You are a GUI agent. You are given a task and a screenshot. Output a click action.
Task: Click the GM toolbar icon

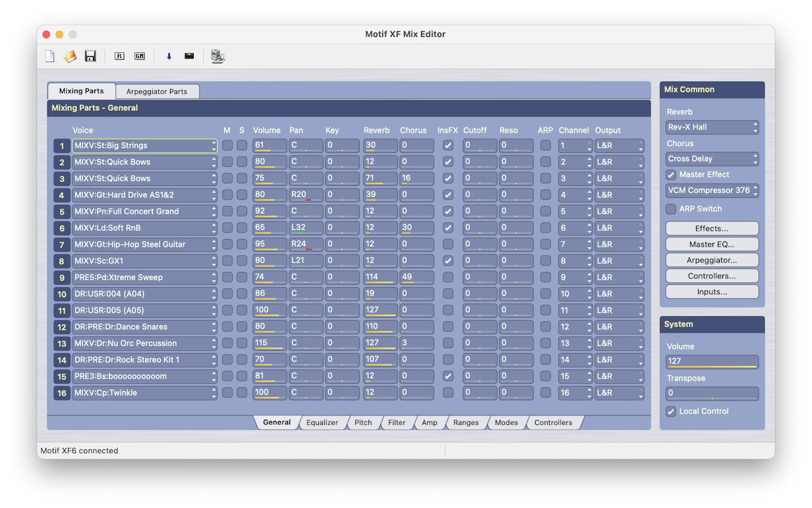pyautogui.click(x=139, y=56)
